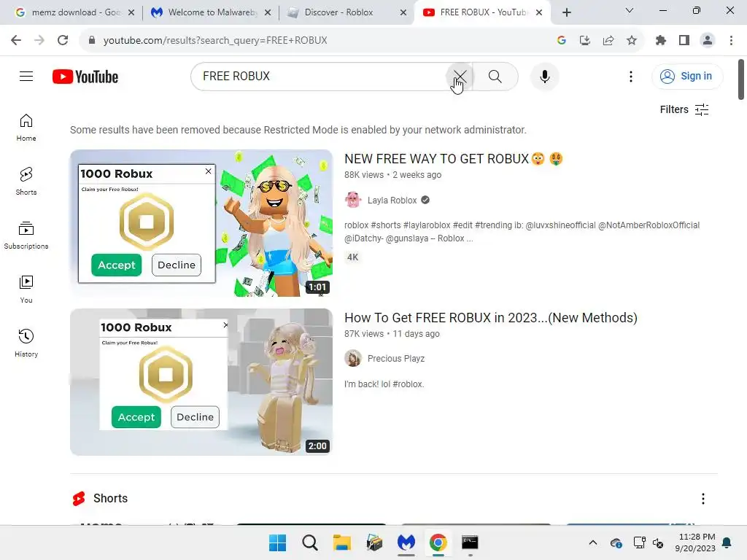747x560 pixels.
Task: Open Subscriptions in the sidebar
Action: (26, 236)
